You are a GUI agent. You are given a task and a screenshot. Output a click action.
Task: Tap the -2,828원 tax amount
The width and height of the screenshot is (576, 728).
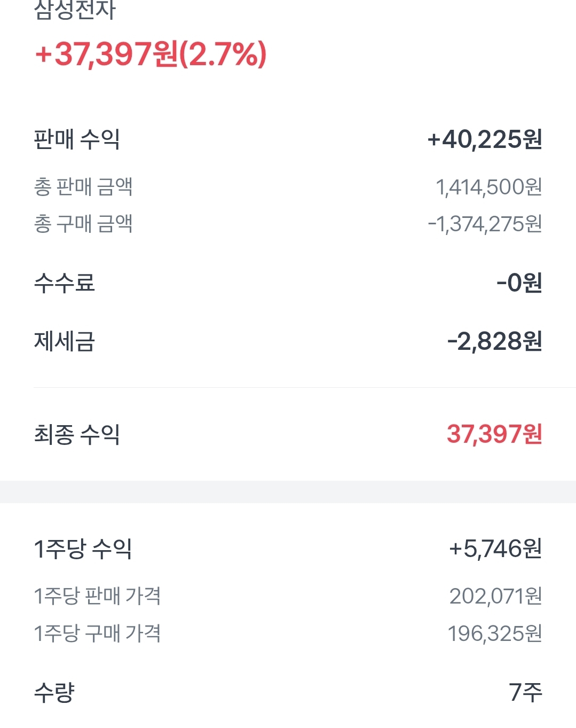(x=494, y=341)
